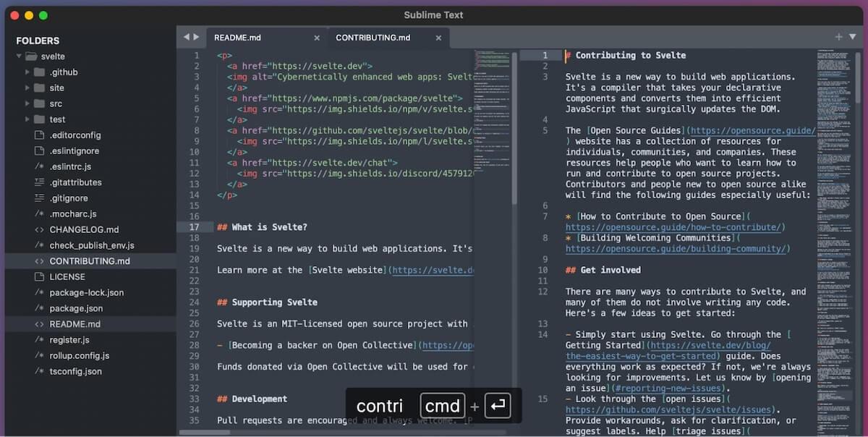Screen dimensions: 868x437
Task: Click the .editorconfig file icon
Action: click(39, 135)
